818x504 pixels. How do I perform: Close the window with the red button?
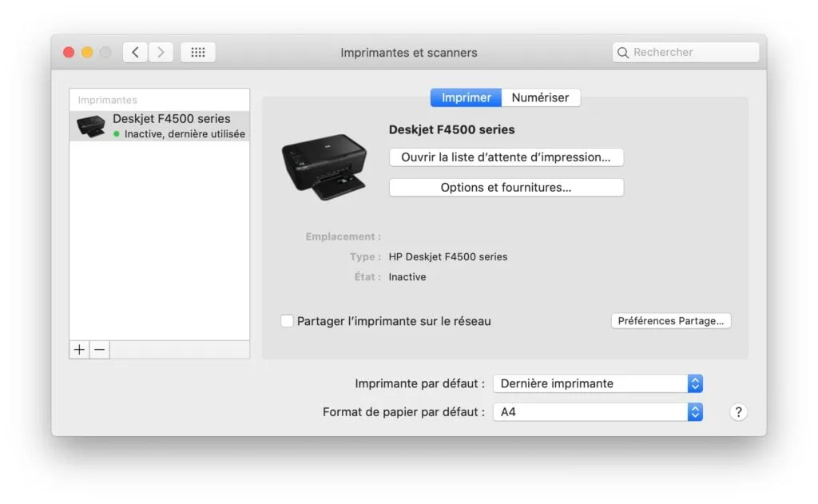coord(69,52)
